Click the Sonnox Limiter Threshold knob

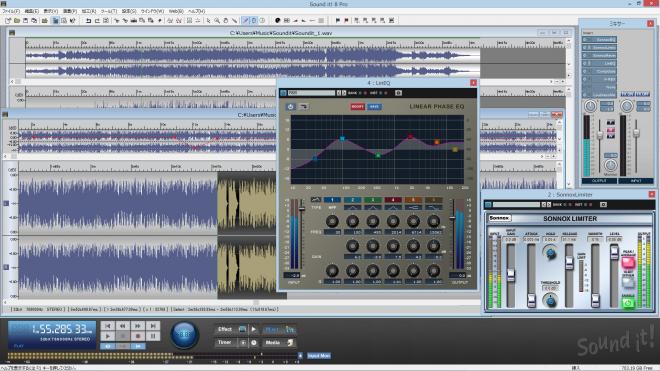(550, 300)
